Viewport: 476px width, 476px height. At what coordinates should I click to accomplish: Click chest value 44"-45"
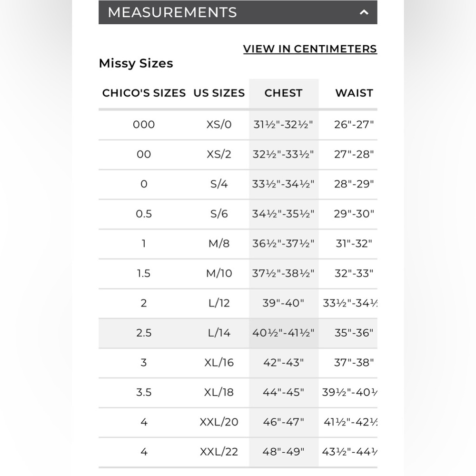point(283,393)
